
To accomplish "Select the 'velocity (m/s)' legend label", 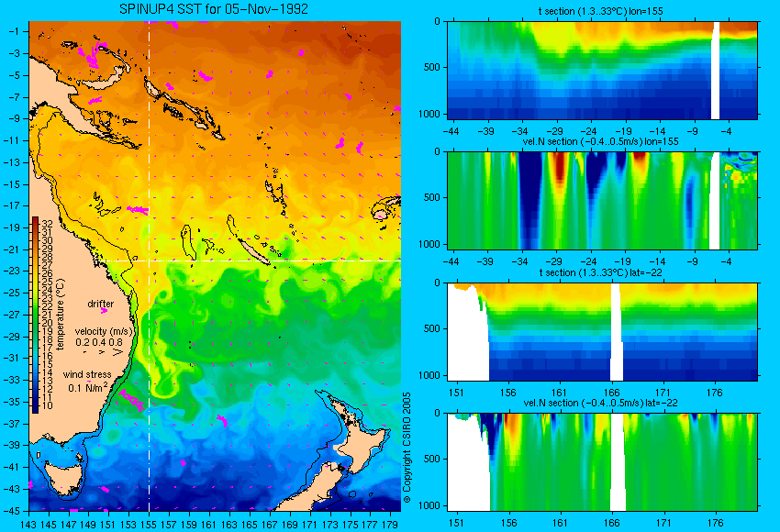I will [104, 331].
